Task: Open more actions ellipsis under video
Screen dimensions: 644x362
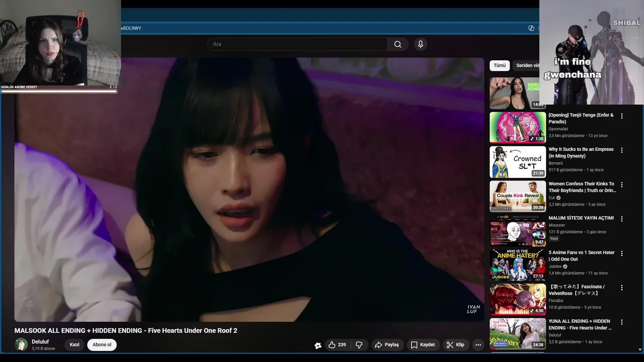Action: 478,345
